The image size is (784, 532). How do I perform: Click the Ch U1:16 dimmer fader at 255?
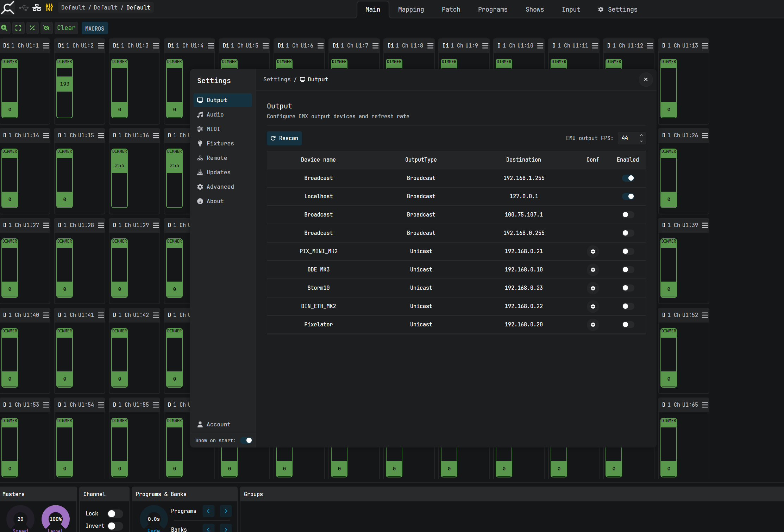coord(120,165)
